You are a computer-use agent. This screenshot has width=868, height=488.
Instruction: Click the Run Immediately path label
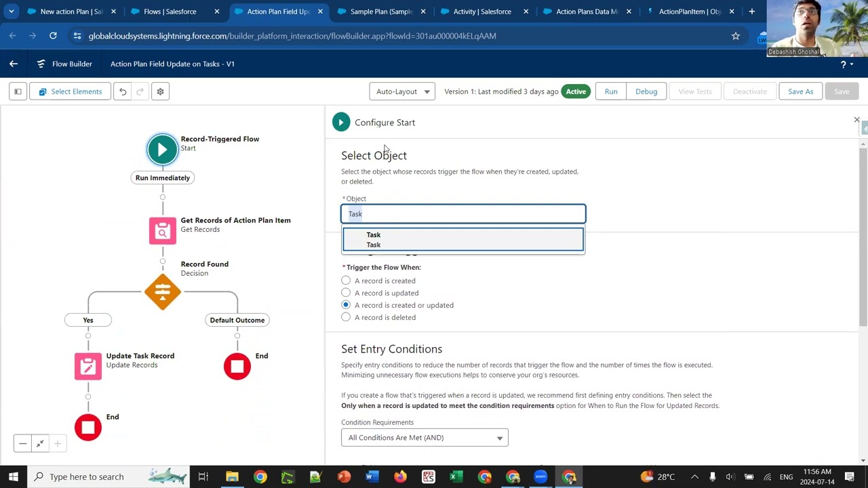tap(163, 178)
